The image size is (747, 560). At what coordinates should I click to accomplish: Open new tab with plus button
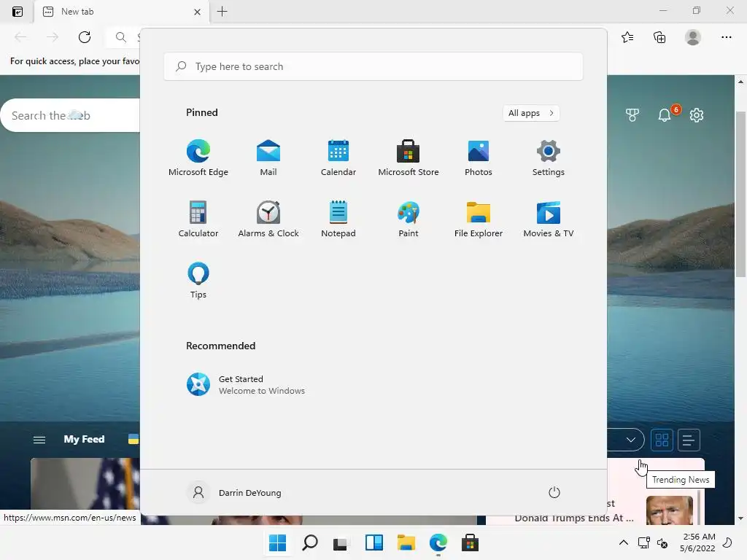pyautogui.click(x=222, y=12)
